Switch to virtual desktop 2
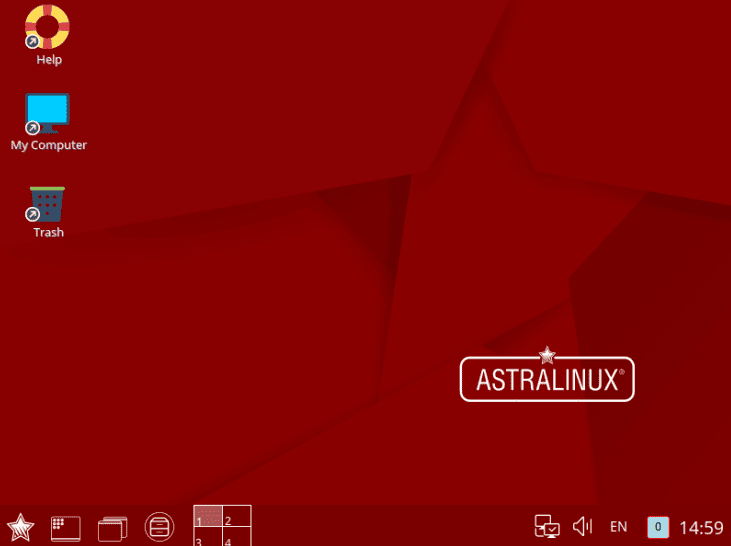Viewport: 731px width, 546px height. [236, 517]
